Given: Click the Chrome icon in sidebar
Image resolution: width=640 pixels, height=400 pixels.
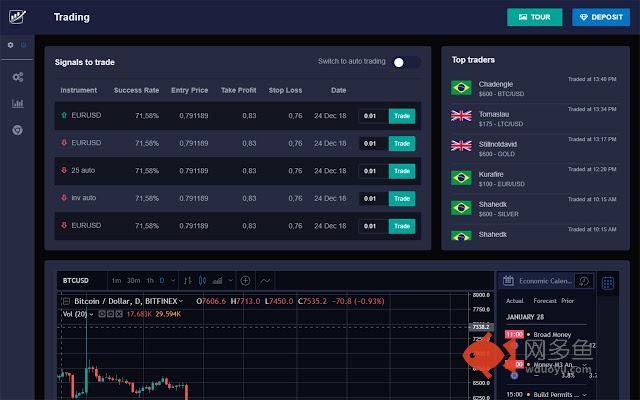Looking at the screenshot, I should point(17,130).
